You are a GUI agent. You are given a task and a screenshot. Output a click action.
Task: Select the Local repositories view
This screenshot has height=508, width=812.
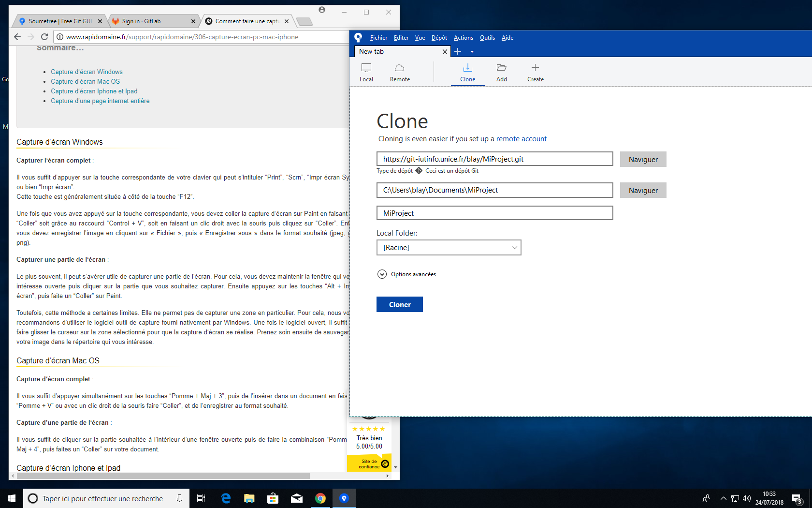[366, 72]
